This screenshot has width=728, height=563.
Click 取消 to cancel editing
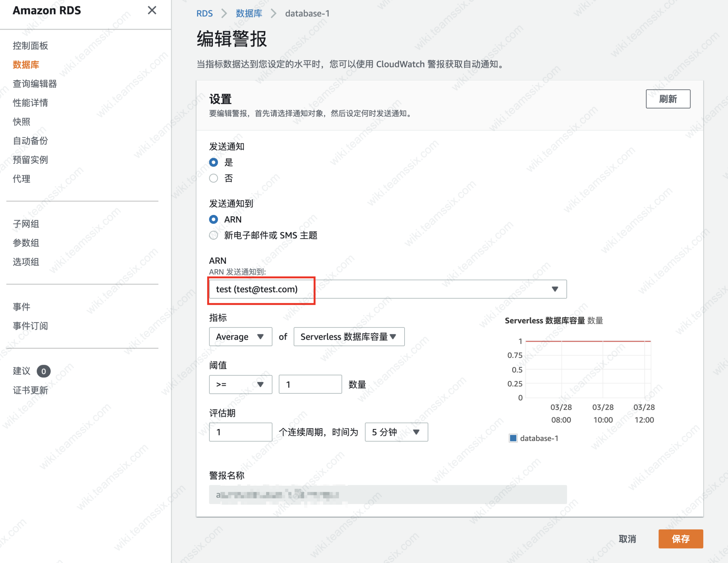627,538
